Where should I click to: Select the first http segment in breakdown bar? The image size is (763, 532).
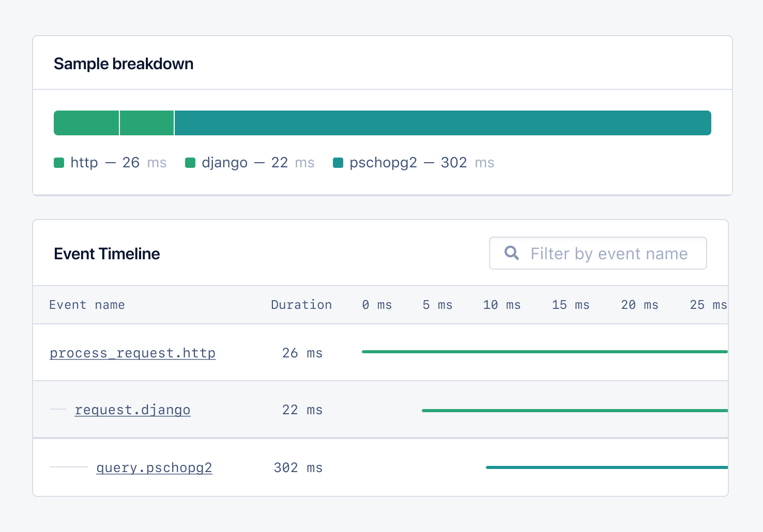(x=86, y=123)
